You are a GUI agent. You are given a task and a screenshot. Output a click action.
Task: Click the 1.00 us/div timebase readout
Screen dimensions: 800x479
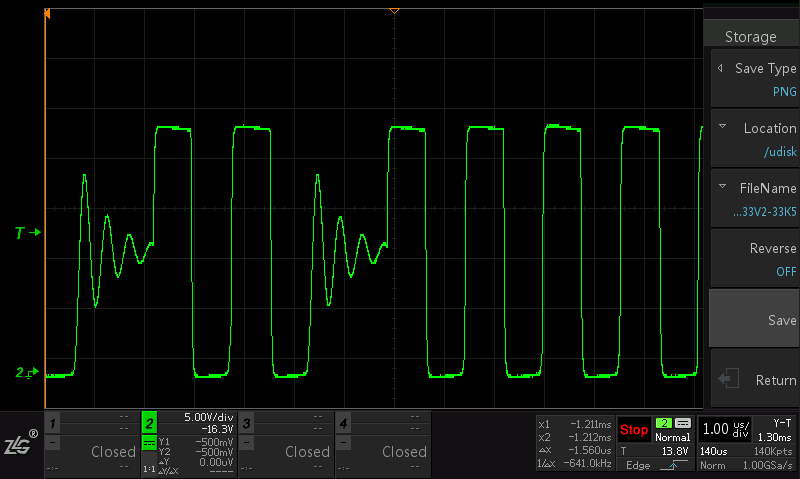[726, 428]
